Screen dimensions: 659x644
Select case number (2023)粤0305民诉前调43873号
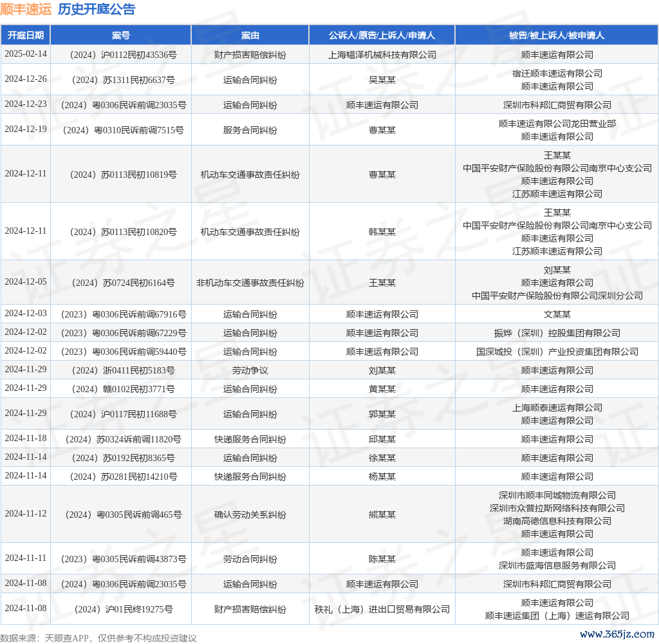[123, 559]
